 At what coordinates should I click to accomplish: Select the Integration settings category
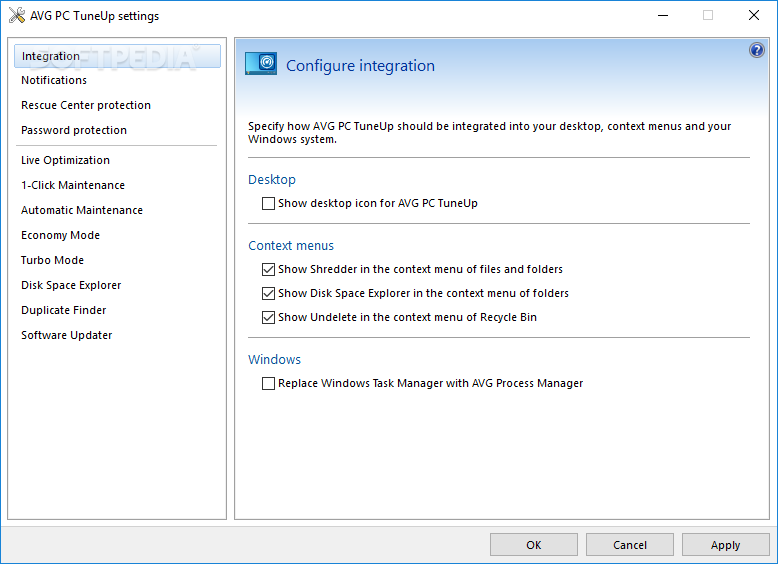118,56
